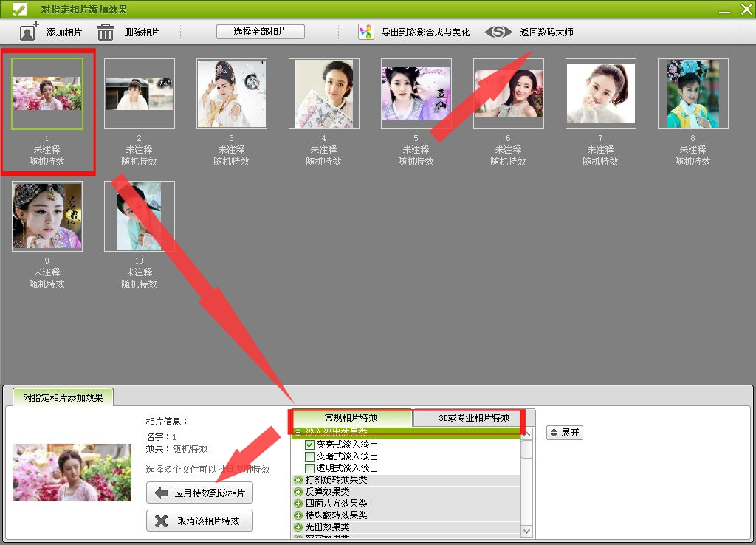Click the 随机特效 label under photo 10
Image resolution: width=756 pixels, height=545 pixels.
(139, 284)
